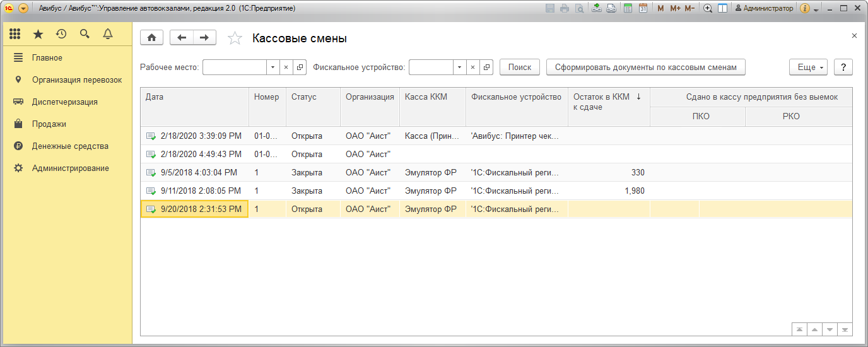
Task: Clear the Рабочее место field
Action: coord(286,67)
